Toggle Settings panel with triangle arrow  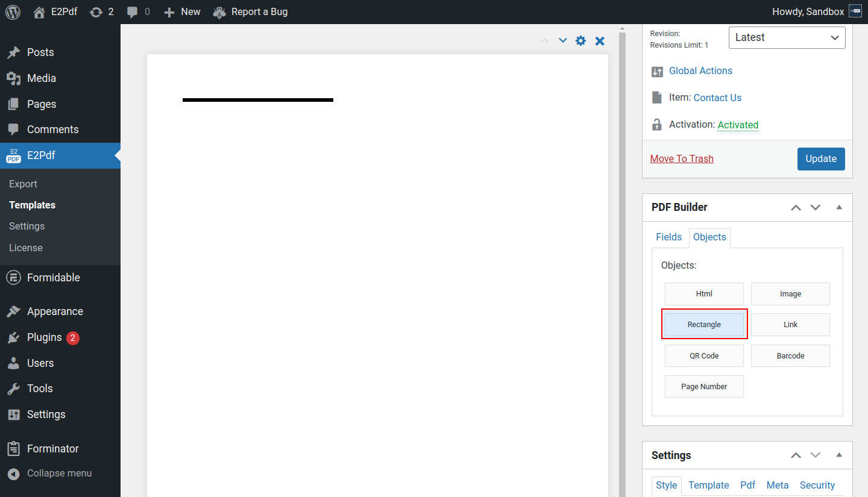[x=839, y=455]
